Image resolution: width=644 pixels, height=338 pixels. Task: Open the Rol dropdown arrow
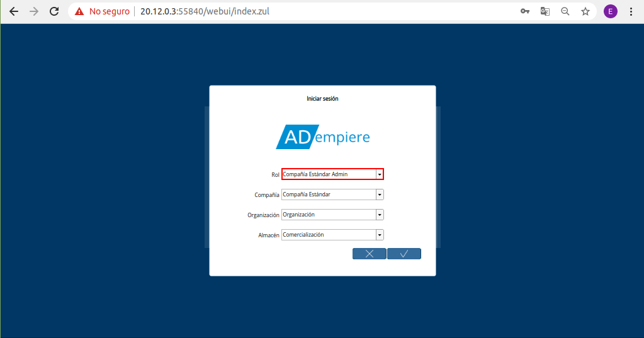(380, 174)
